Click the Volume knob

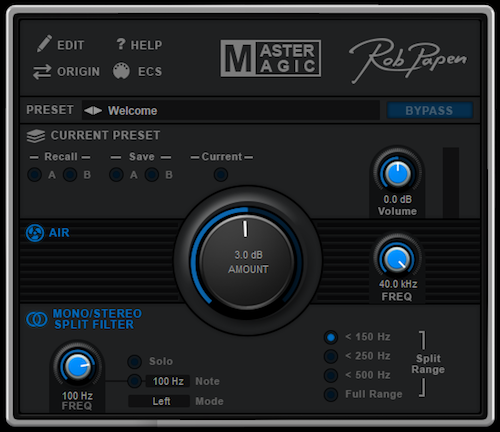point(397,173)
